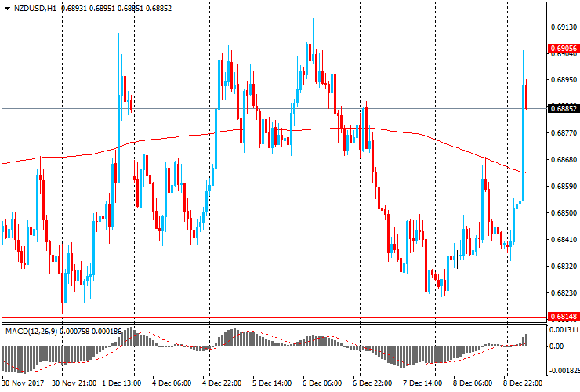Select the current price label 0.68852
The width and height of the screenshot is (580, 392).
[x=564, y=108]
